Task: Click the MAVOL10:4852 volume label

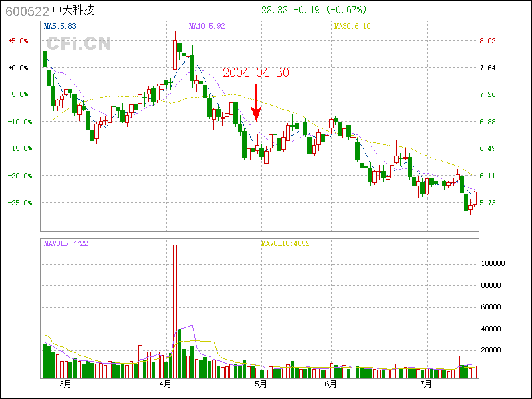Action: click(x=285, y=243)
